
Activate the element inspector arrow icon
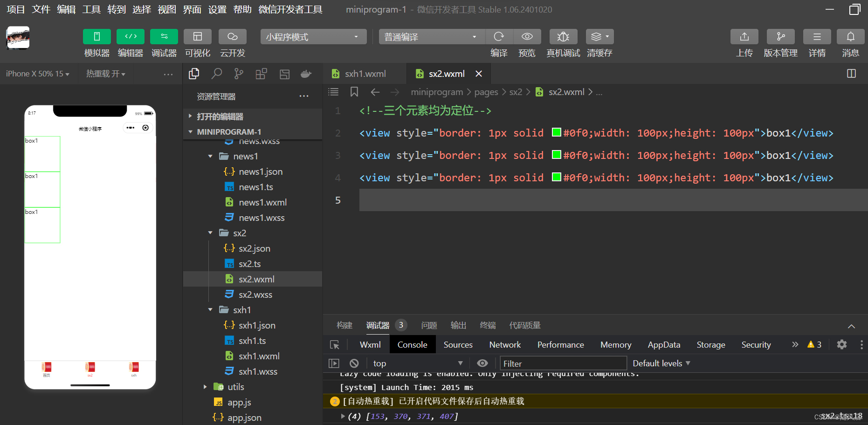[335, 345]
